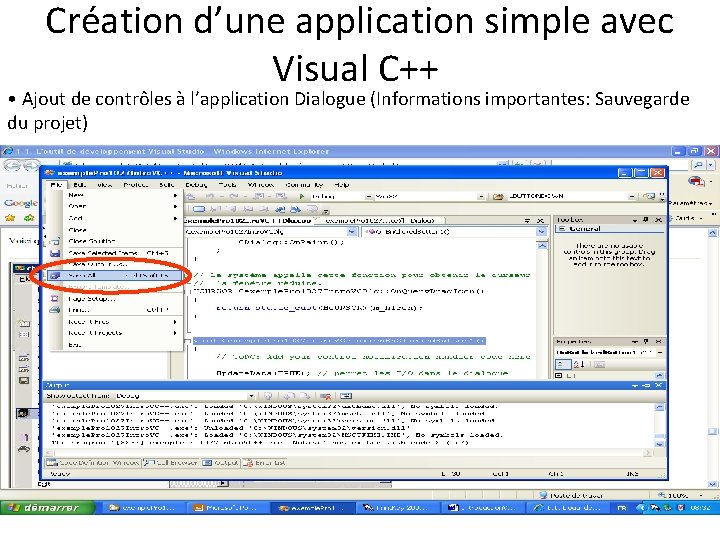The image size is (720, 540).
Task: Click the Property Pages icon in Properties panel
Action: point(599,365)
